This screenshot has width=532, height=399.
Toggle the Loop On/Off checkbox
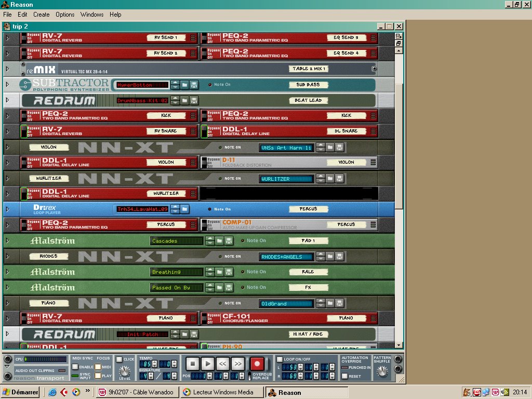[280, 359]
